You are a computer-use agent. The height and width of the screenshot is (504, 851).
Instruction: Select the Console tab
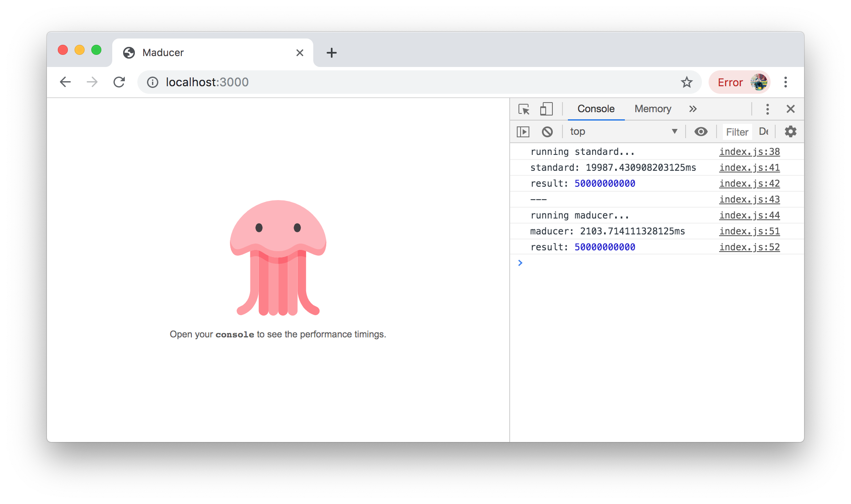(596, 109)
